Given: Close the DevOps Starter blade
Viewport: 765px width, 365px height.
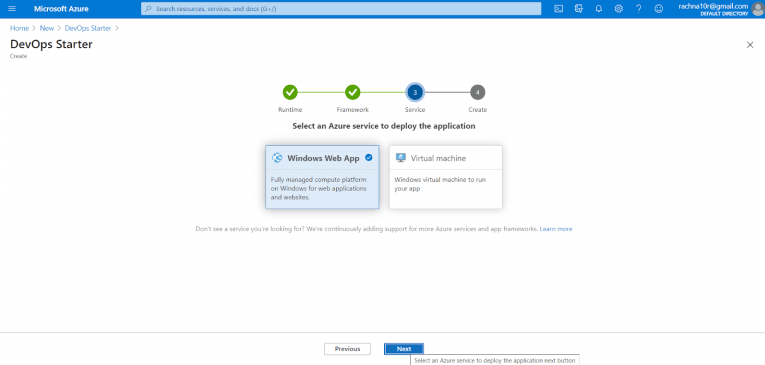Looking at the screenshot, I should pos(750,45).
